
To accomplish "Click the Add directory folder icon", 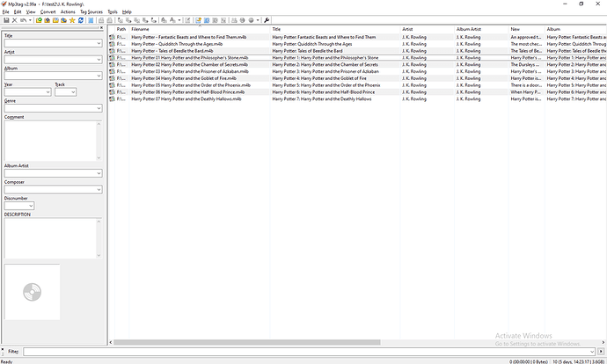I will 48,20.
